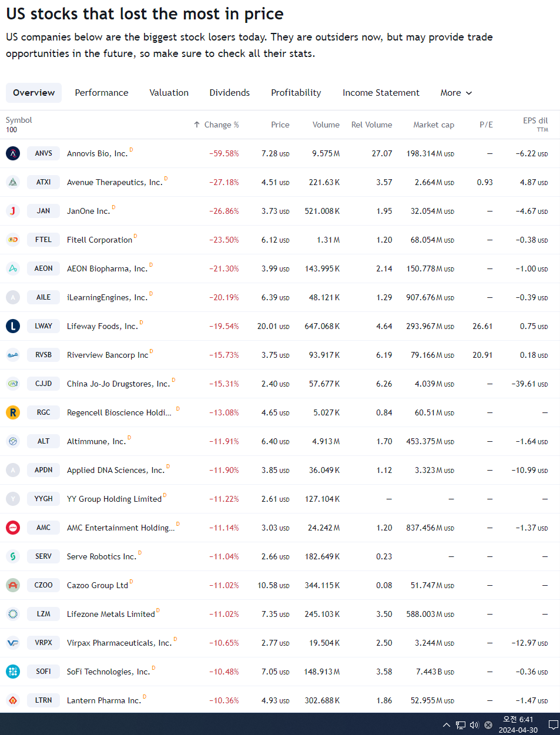Click the Altimmune logo icon
This screenshot has width=560, height=735.
click(13, 441)
